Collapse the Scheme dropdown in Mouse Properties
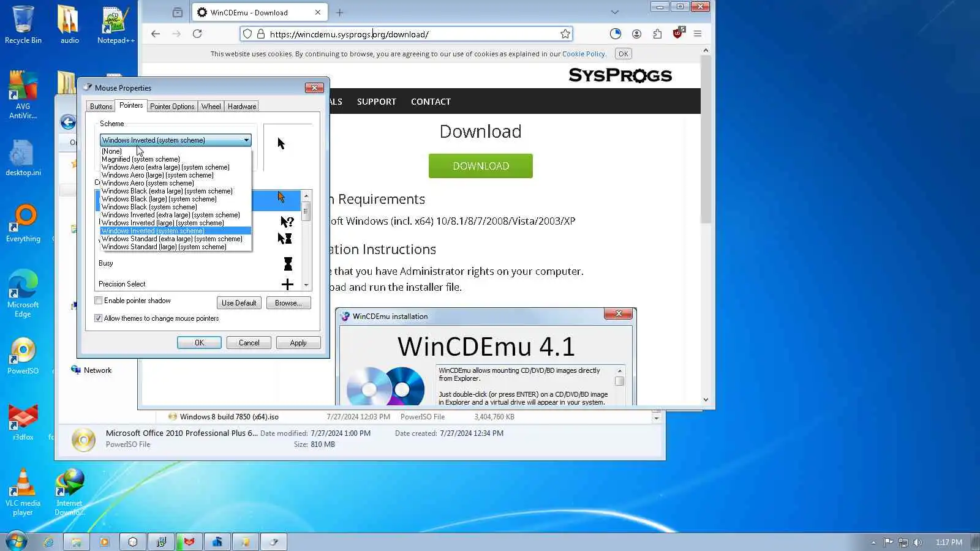The height and width of the screenshot is (551, 980). tap(246, 140)
